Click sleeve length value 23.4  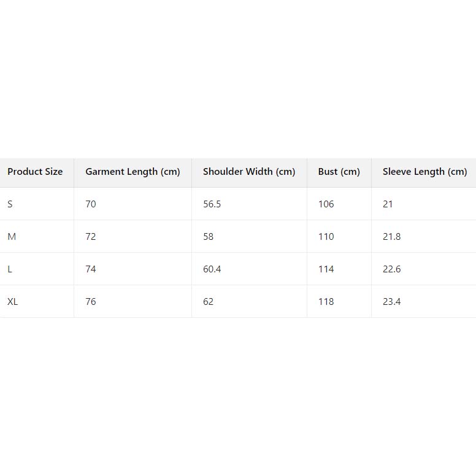391,302
